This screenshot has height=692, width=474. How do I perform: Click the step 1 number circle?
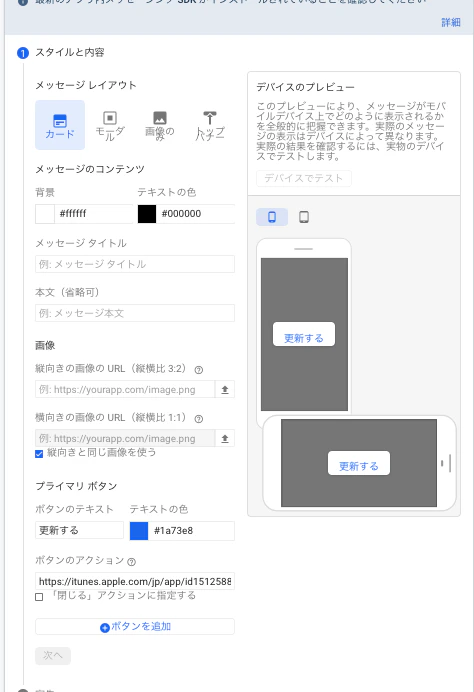tap(23, 53)
